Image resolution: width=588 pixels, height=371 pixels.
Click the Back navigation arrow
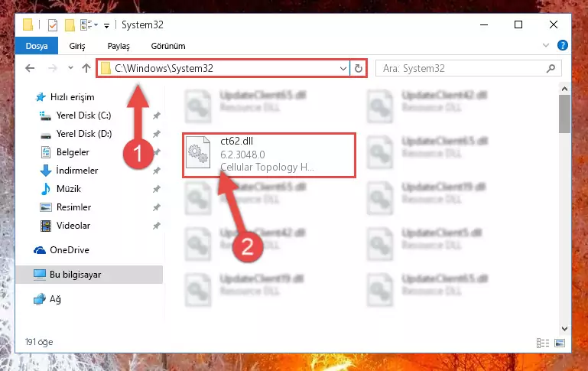point(30,68)
